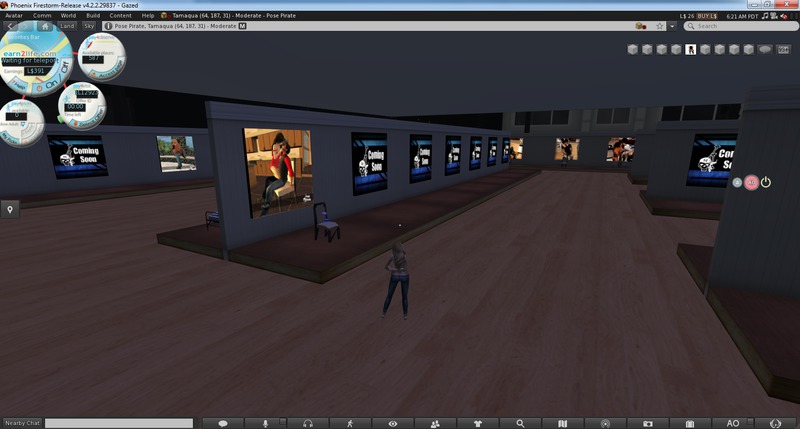Screen dimensions: 800x429
Task: Open the World menu
Action: click(x=67, y=16)
